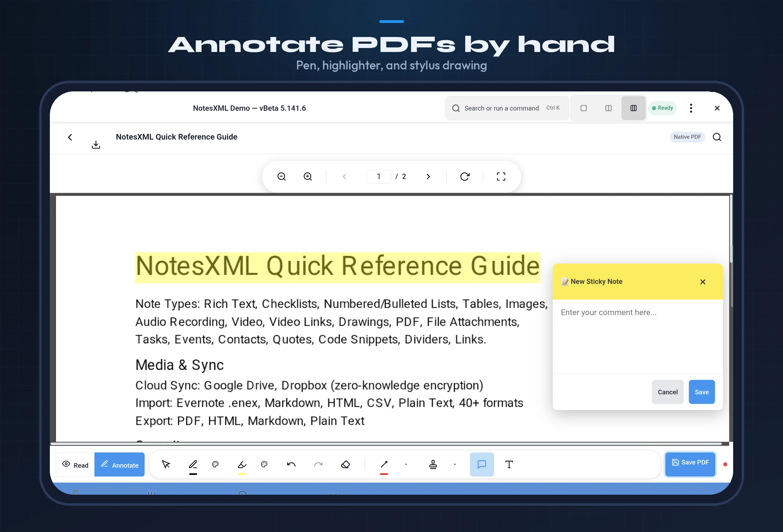This screenshot has height=532, width=783.
Task: Click the sticky note comment field
Action: tap(637, 337)
